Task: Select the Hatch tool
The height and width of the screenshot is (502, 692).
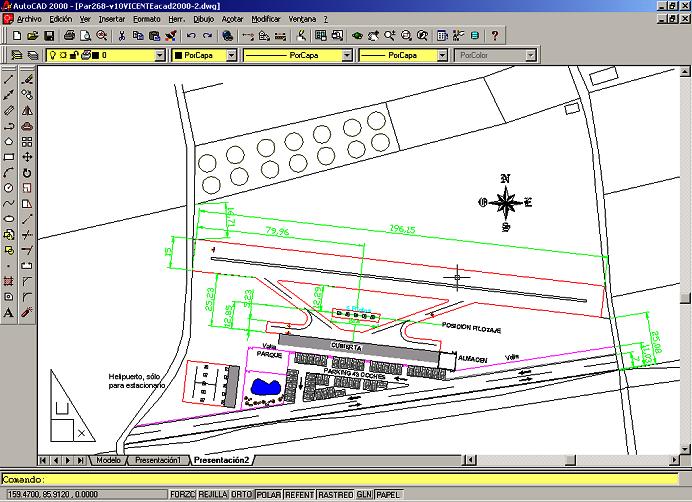Action: (9, 281)
